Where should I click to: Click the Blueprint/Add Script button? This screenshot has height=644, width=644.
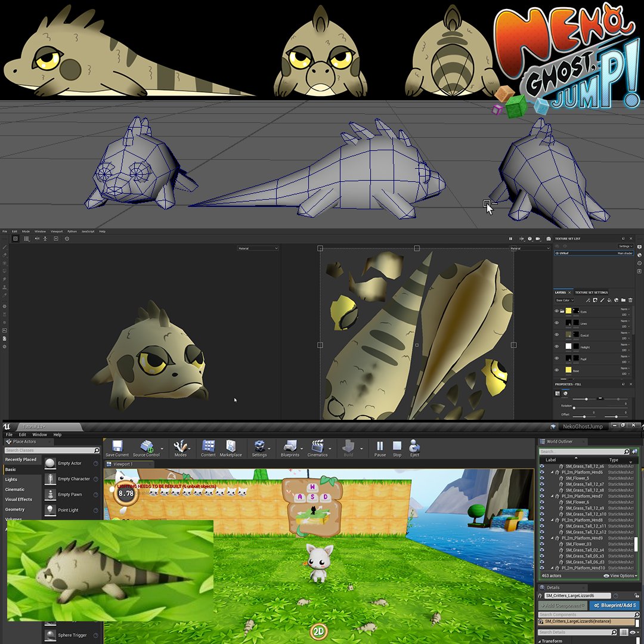[615, 605]
